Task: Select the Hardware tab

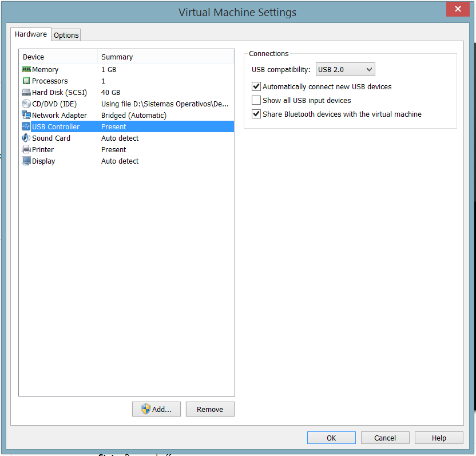Action: pyautogui.click(x=31, y=34)
